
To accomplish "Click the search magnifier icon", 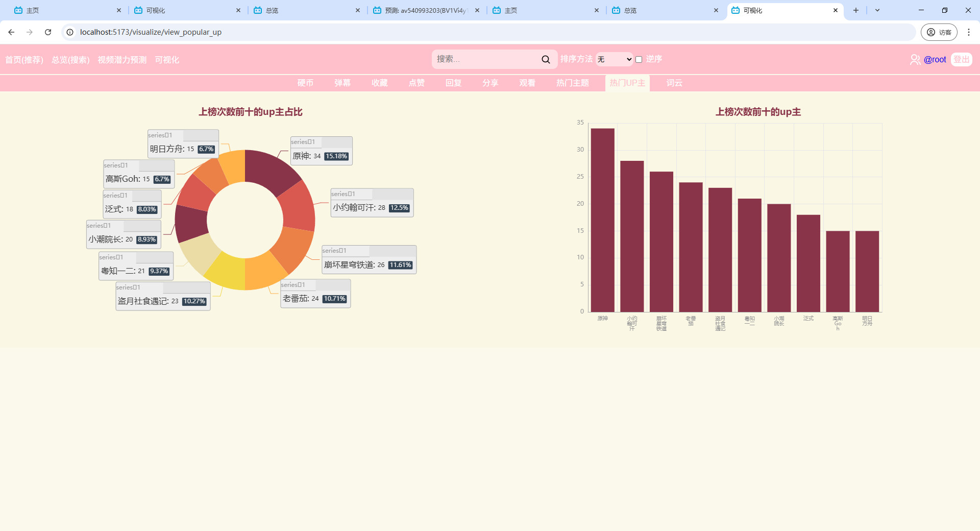I will pyautogui.click(x=546, y=59).
